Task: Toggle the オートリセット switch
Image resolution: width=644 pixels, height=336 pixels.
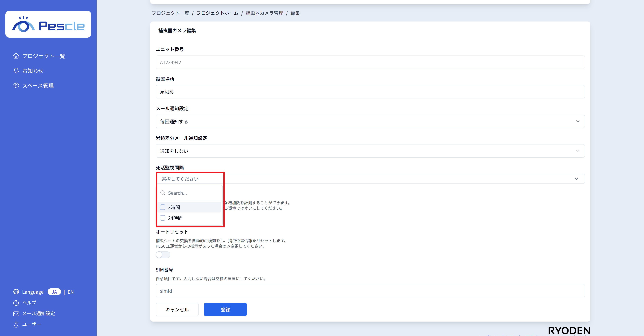Action: click(163, 255)
